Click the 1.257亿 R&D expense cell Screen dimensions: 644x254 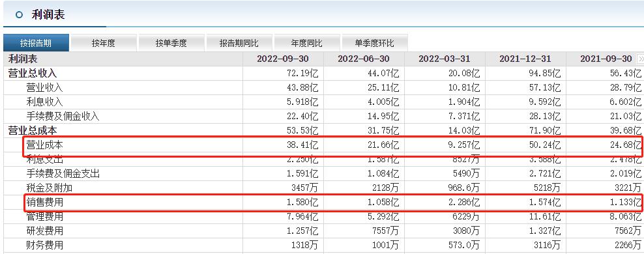[302, 231]
